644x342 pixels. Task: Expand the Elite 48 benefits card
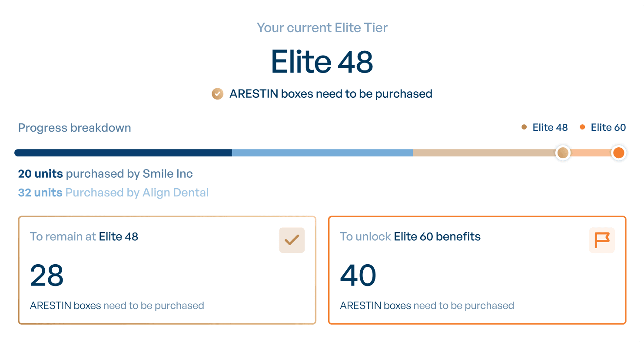click(x=167, y=269)
